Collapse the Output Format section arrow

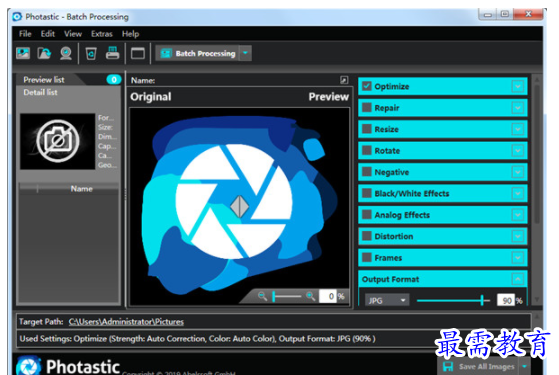coord(518,279)
